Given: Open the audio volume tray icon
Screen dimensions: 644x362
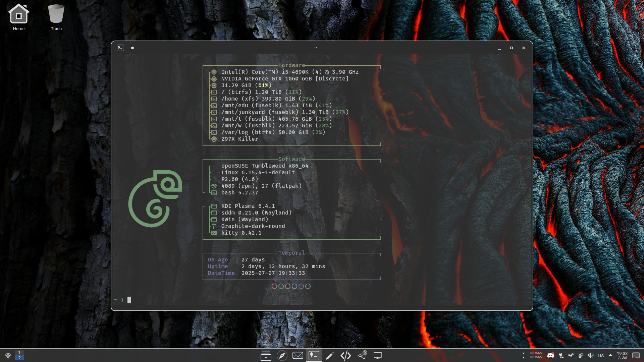Looking at the screenshot, I should coord(591,355).
